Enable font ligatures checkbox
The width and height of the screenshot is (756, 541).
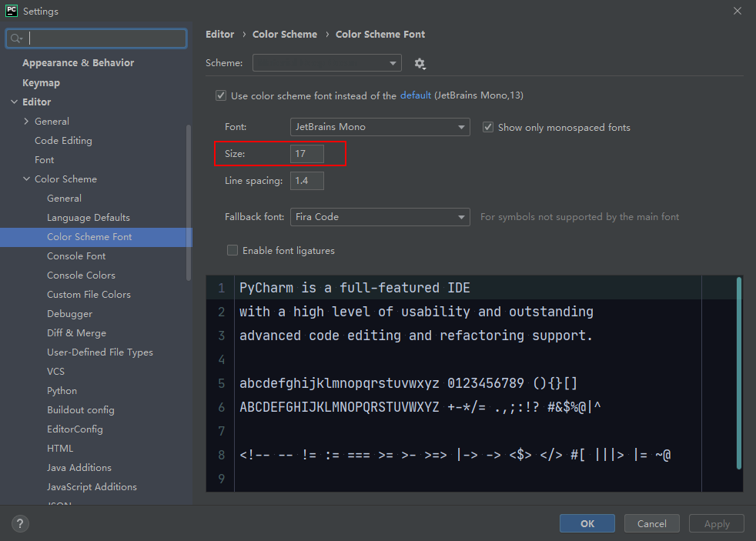coord(232,251)
